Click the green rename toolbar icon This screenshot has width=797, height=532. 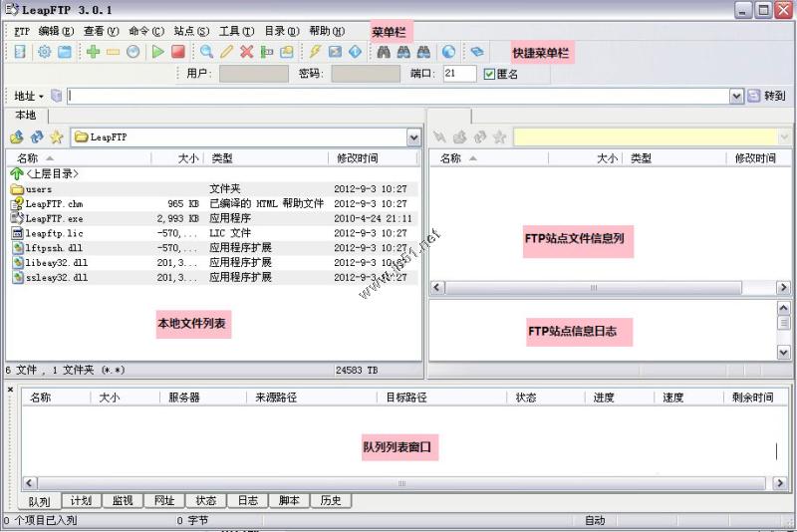tap(267, 52)
